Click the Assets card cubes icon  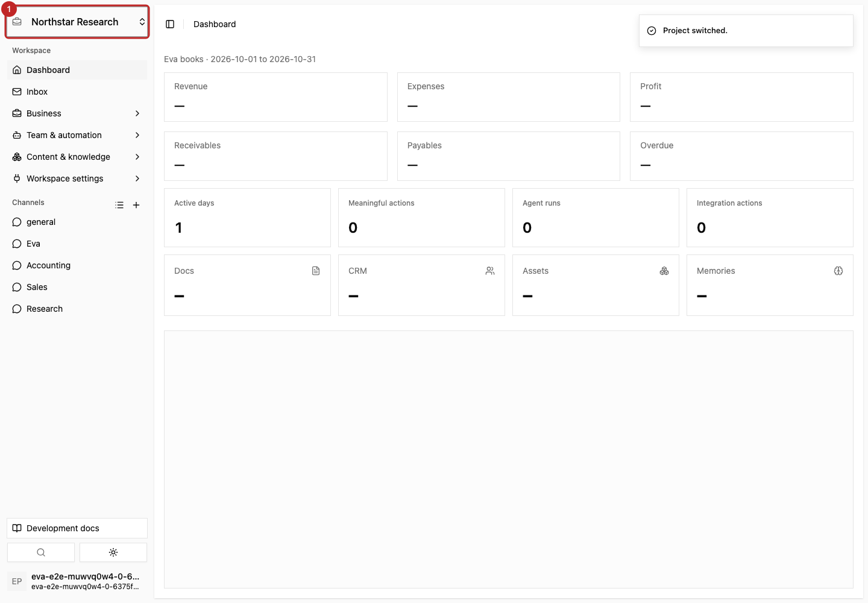(664, 271)
